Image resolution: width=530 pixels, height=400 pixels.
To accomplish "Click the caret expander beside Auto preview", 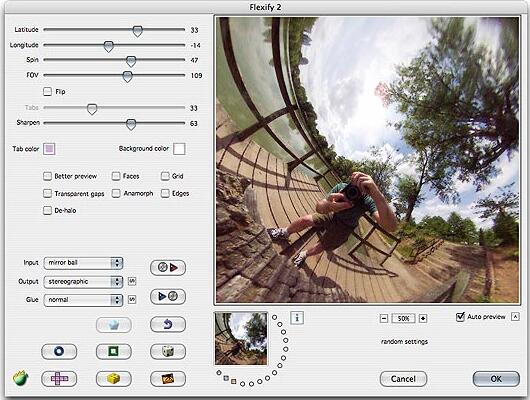I will (515, 317).
